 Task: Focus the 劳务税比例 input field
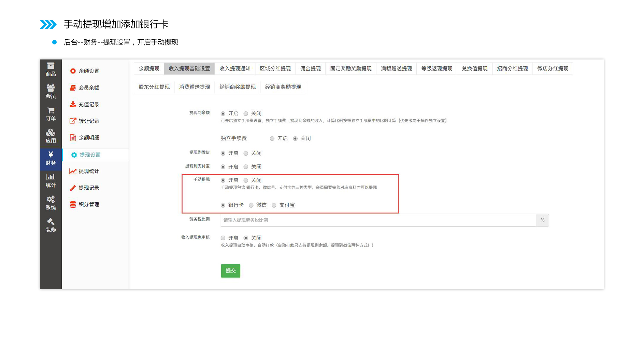pos(378,220)
